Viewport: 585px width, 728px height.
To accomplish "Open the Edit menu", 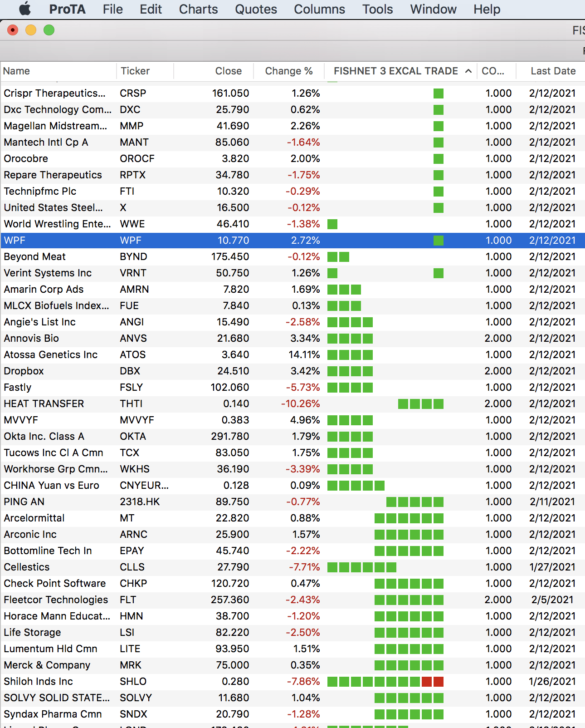I will [x=151, y=9].
